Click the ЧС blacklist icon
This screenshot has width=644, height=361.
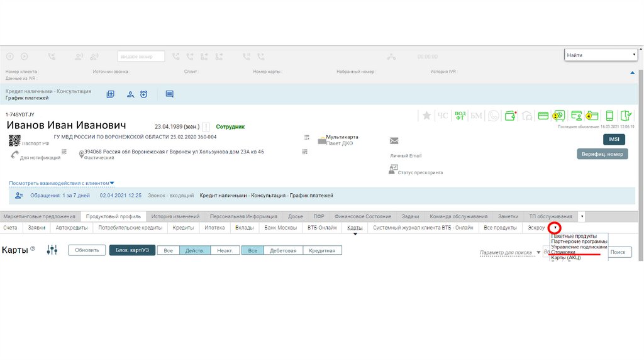(x=442, y=116)
